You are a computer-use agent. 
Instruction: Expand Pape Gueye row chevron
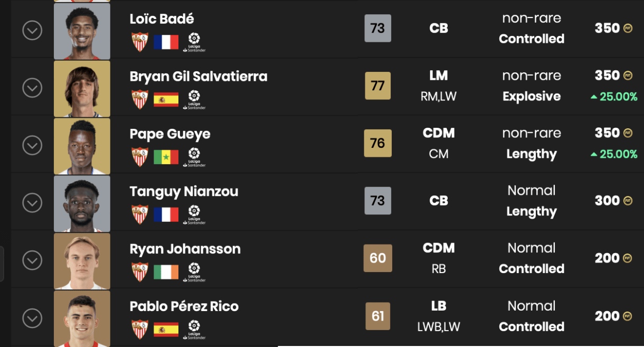pos(32,146)
